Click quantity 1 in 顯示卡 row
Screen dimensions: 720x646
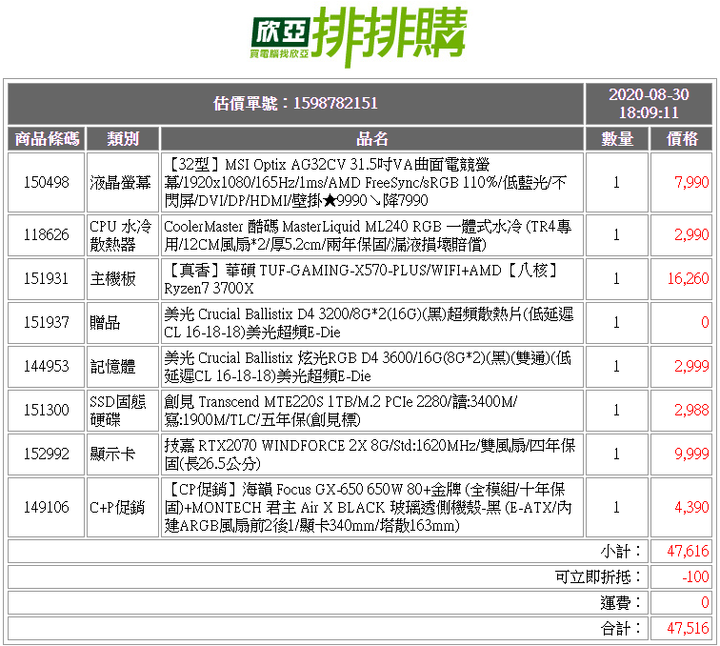coord(616,454)
